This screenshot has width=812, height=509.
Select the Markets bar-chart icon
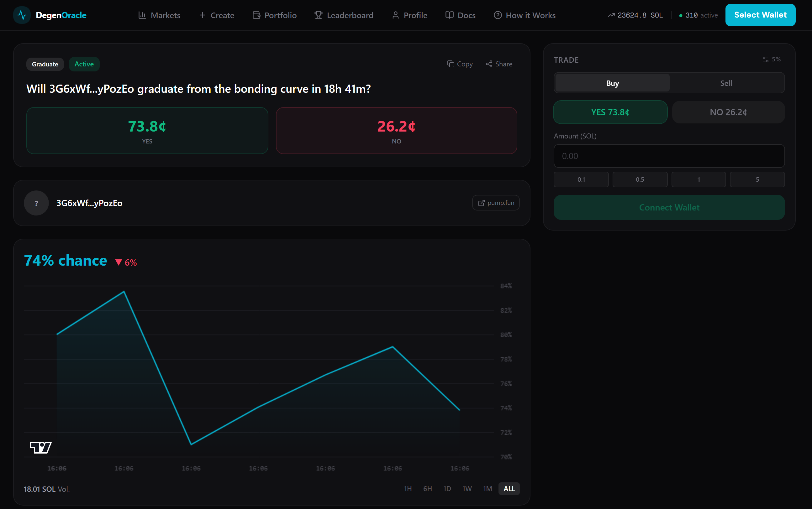pyautogui.click(x=143, y=15)
